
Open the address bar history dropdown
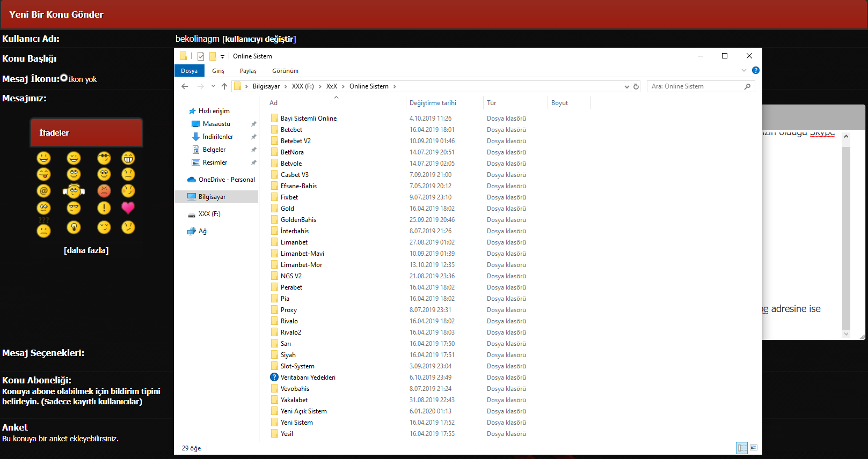tap(626, 86)
